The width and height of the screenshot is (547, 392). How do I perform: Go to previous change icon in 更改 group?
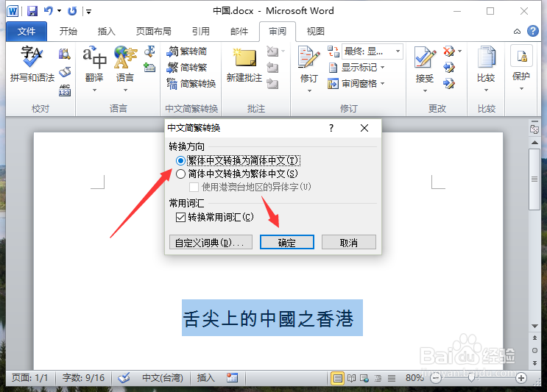tap(449, 67)
